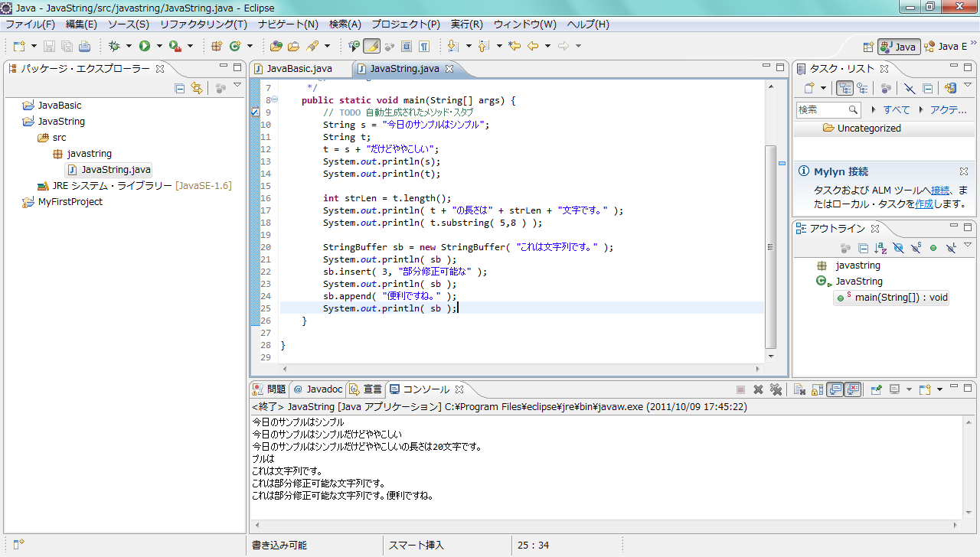This screenshot has height=557, width=980.
Task: Collapse main method fold marker at line 8
Action: (x=275, y=100)
